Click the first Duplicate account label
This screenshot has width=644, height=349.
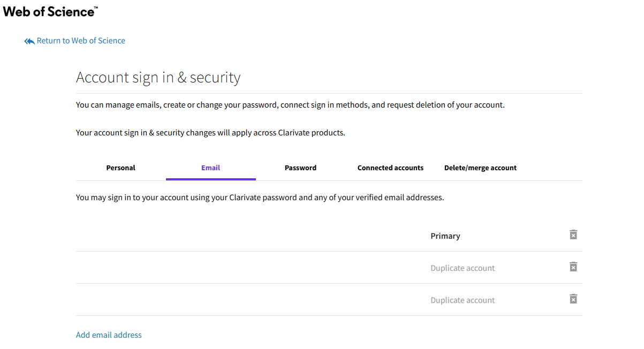pos(463,268)
